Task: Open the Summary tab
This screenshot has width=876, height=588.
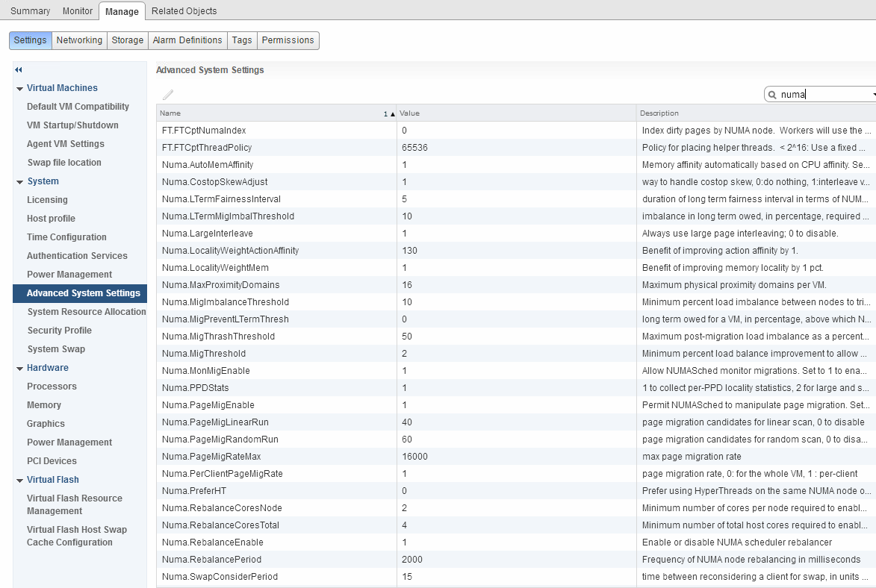Action: click(30, 10)
